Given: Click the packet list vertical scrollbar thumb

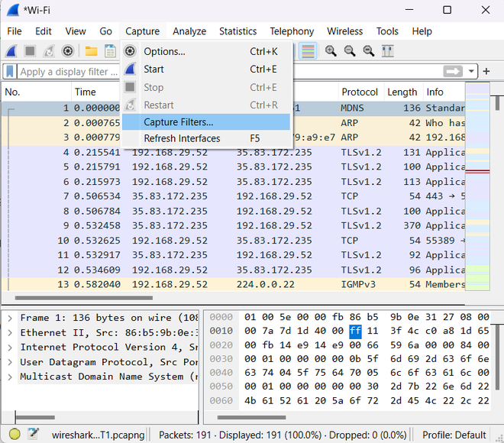Looking at the screenshot, I should click(497, 104).
